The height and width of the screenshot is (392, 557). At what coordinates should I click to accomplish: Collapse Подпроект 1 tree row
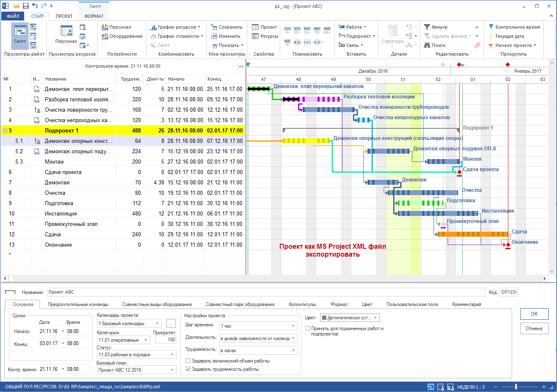point(5,130)
